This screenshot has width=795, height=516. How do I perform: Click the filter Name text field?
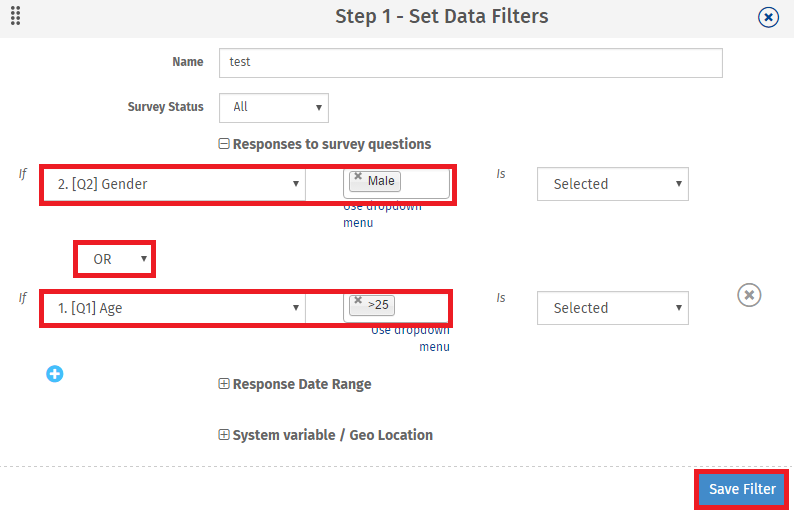[x=470, y=62]
